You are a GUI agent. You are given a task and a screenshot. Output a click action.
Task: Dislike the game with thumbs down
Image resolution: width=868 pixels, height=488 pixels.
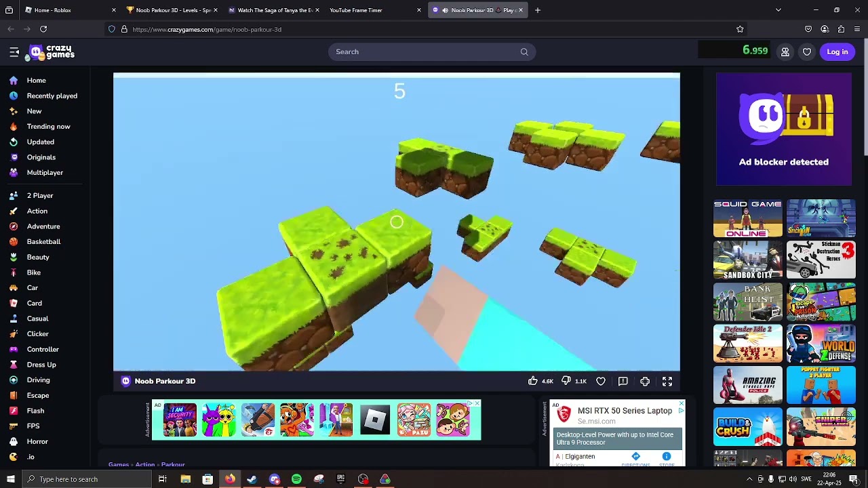coord(566,381)
